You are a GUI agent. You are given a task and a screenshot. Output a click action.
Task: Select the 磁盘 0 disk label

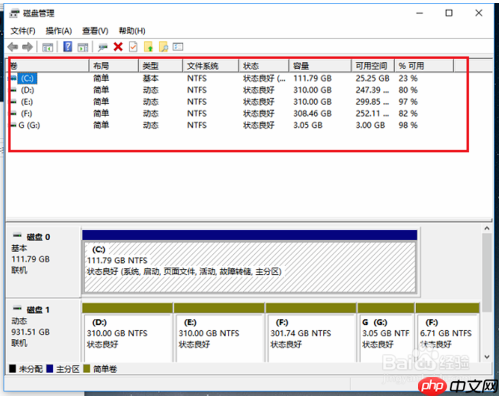[x=38, y=237]
